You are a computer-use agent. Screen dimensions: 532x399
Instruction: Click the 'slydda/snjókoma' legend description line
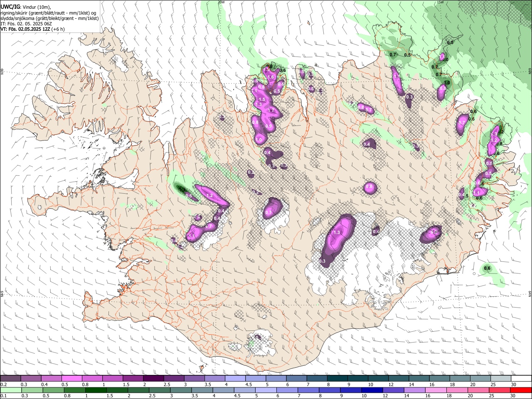coord(49,18)
